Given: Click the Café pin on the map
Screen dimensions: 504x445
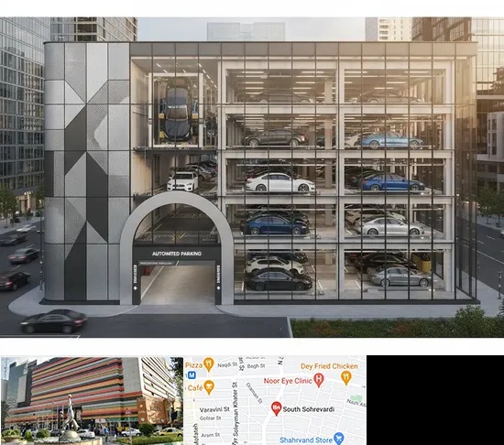Looking at the screenshot, I should [209, 387].
